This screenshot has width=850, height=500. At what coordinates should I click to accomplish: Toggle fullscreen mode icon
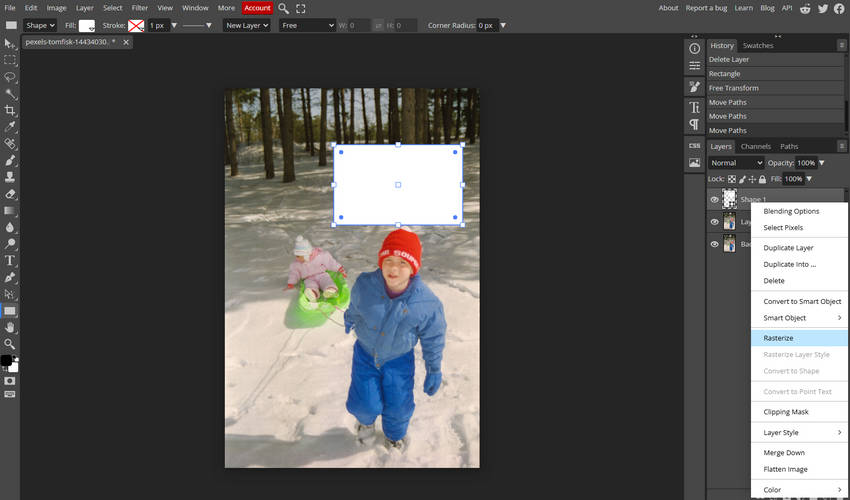tap(301, 8)
